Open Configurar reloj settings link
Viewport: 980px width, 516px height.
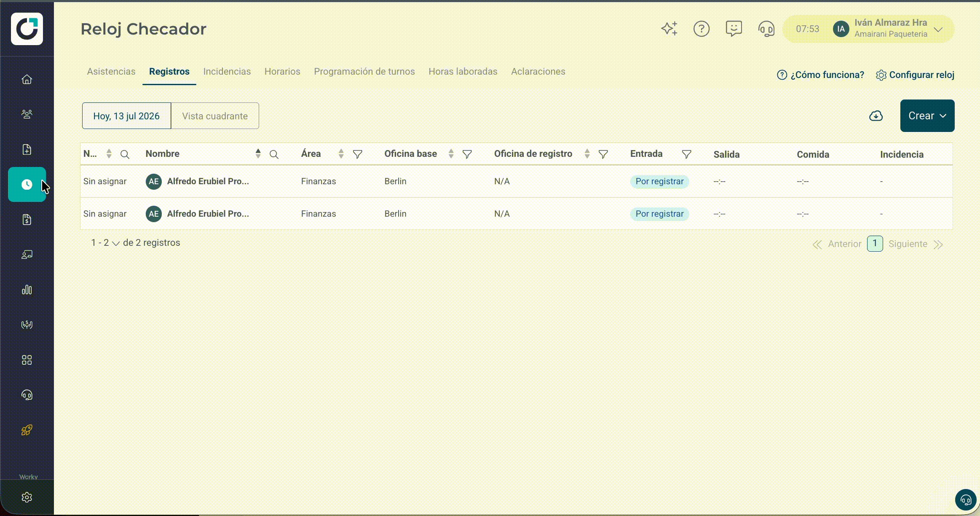[915, 75]
